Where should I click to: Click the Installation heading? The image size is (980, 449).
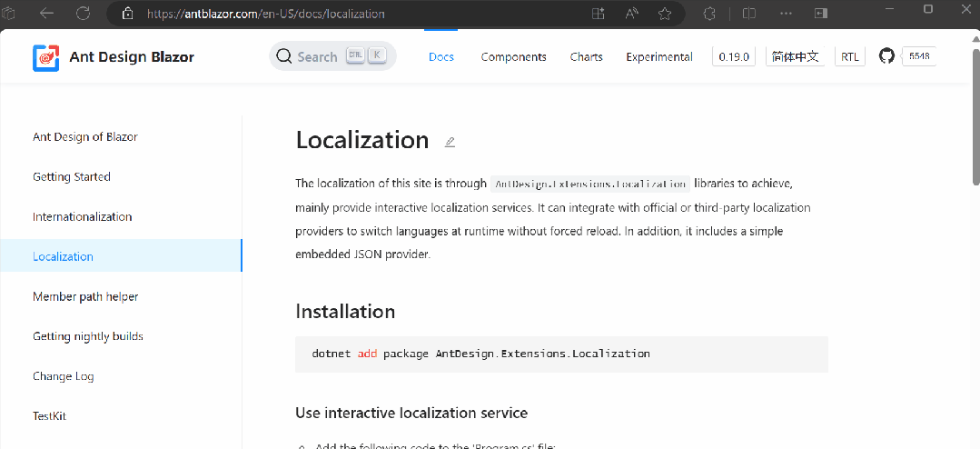coord(345,312)
